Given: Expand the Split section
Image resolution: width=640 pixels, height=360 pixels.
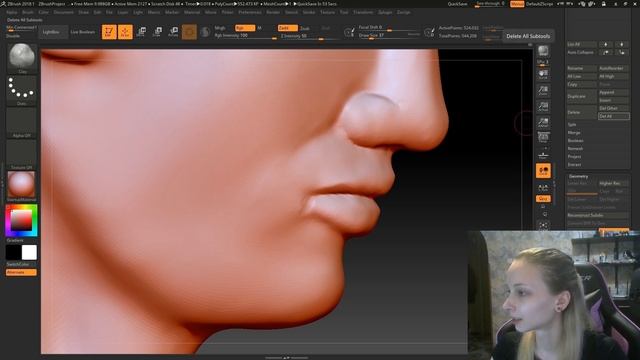Looking at the screenshot, I should [x=572, y=124].
